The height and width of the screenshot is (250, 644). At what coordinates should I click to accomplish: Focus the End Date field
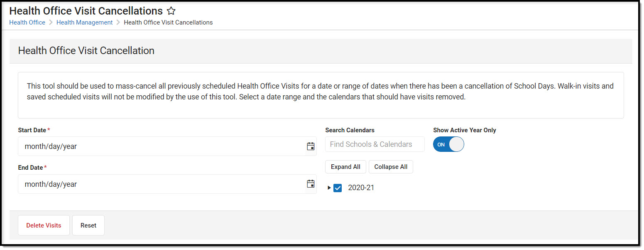tap(162, 184)
